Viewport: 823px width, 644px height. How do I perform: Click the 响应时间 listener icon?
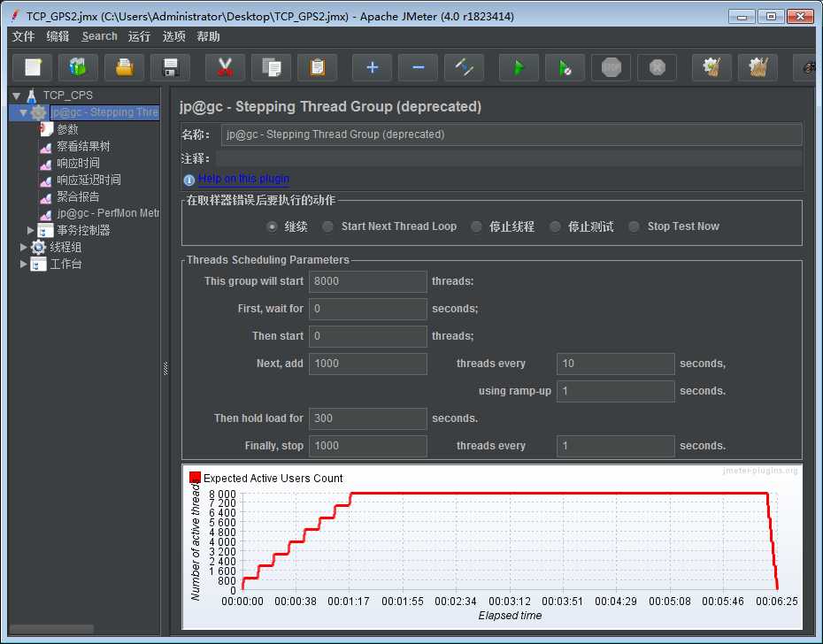pos(46,164)
